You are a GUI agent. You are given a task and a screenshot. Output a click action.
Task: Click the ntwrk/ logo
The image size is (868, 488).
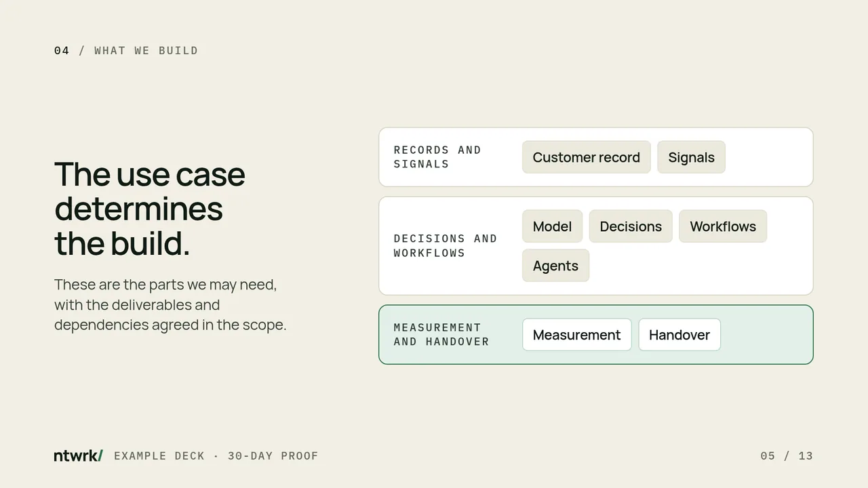(79, 455)
